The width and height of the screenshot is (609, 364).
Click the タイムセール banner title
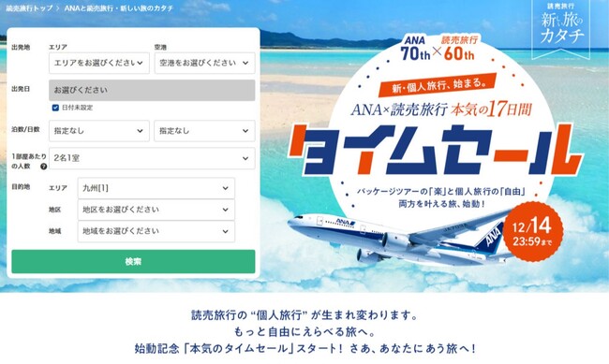tap(434, 150)
